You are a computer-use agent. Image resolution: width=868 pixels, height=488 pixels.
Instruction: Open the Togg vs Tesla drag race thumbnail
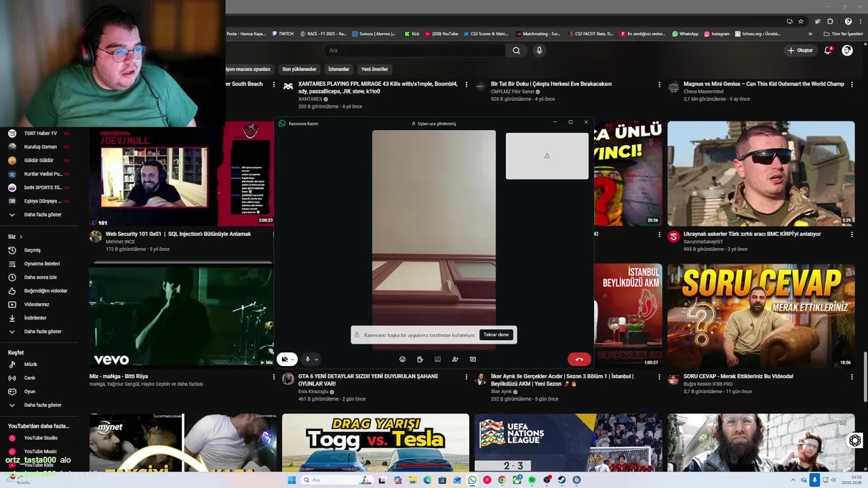376,443
